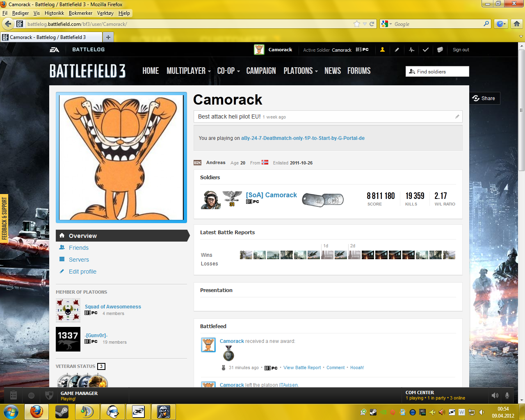Click the Game Manager clipboard icon

point(13,395)
